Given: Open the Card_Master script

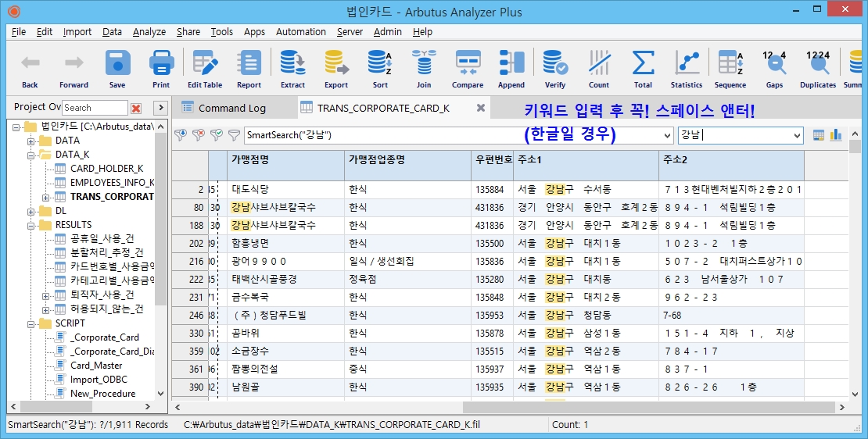Looking at the screenshot, I should pyautogui.click(x=96, y=366).
